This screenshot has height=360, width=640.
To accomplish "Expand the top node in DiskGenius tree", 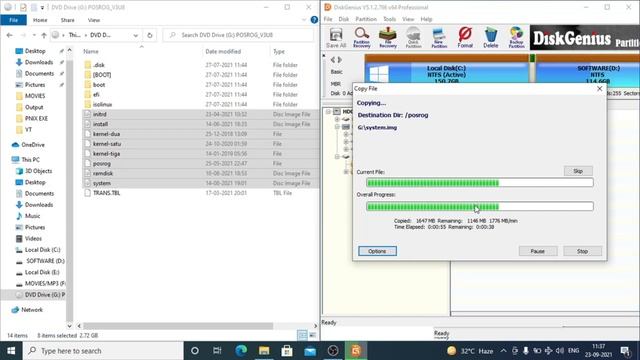I will pos(329,111).
